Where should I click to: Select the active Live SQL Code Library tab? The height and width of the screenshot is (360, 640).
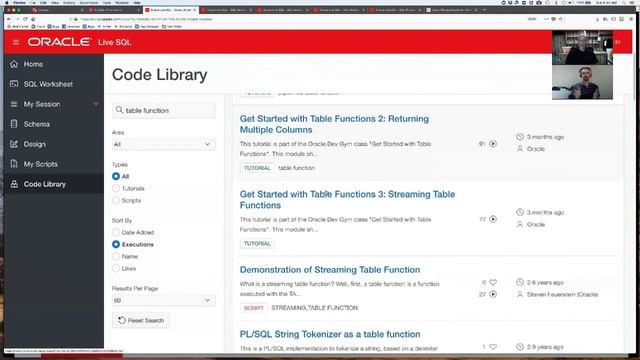click(x=171, y=10)
